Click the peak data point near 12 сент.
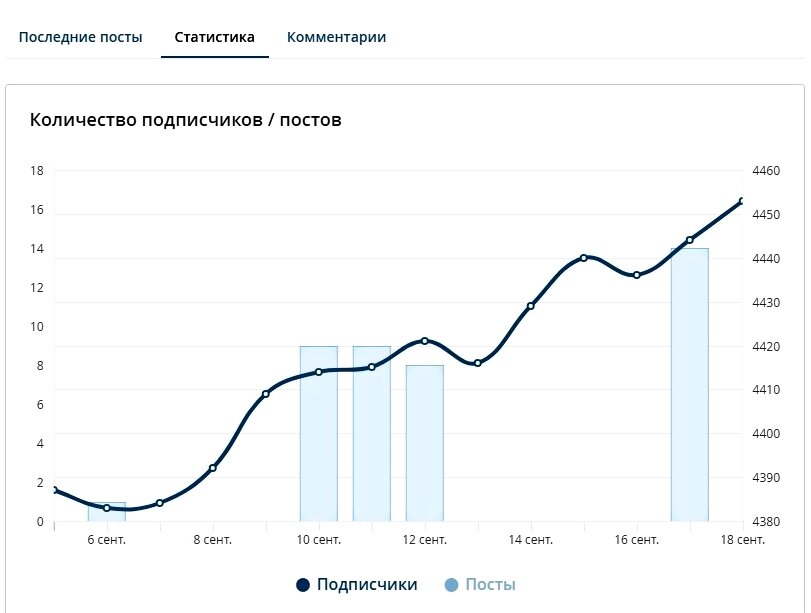The width and height of the screenshot is (811, 613). (x=423, y=340)
